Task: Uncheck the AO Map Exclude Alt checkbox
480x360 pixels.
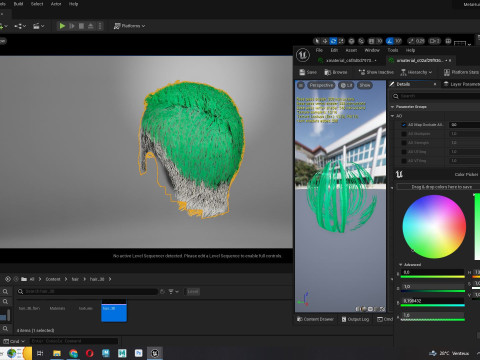Action: [x=404, y=125]
